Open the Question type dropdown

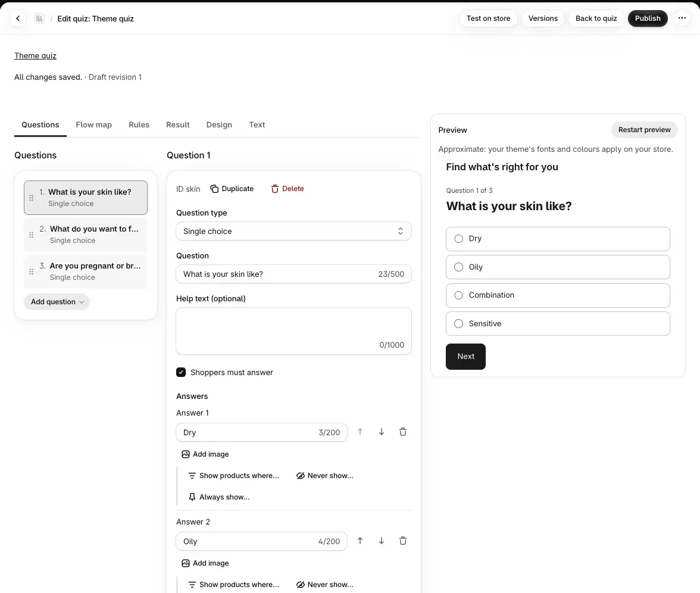[x=293, y=231]
